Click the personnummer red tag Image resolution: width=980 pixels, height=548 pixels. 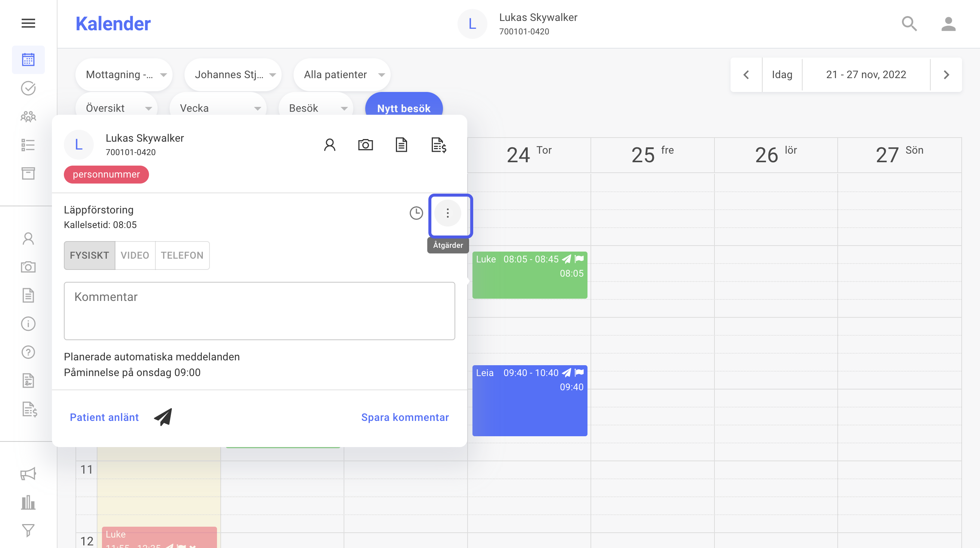pos(106,175)
